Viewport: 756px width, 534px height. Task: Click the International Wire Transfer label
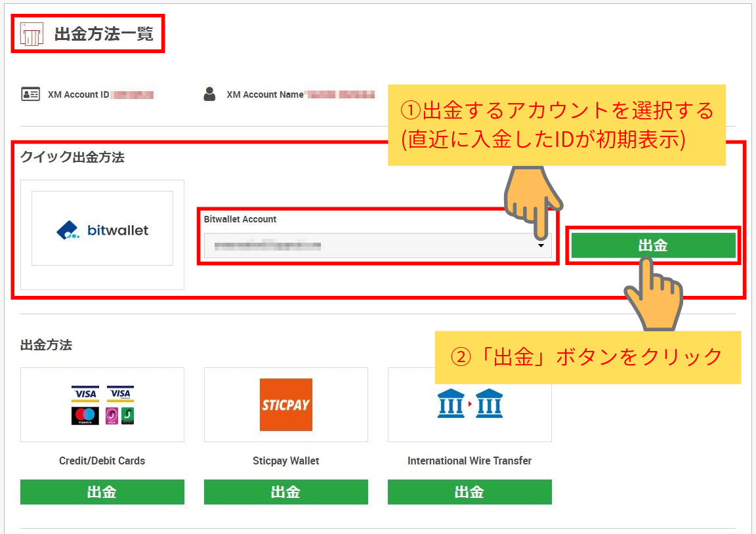pyautogui.click(x=469, y=461)
